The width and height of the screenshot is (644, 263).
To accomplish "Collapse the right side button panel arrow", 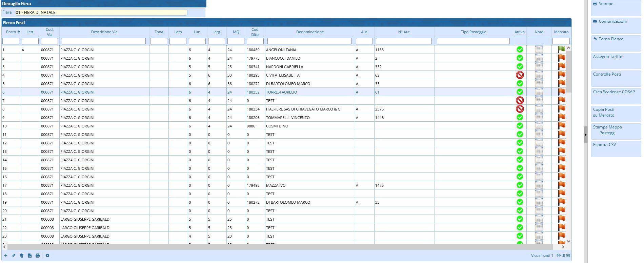I will 585,135.
